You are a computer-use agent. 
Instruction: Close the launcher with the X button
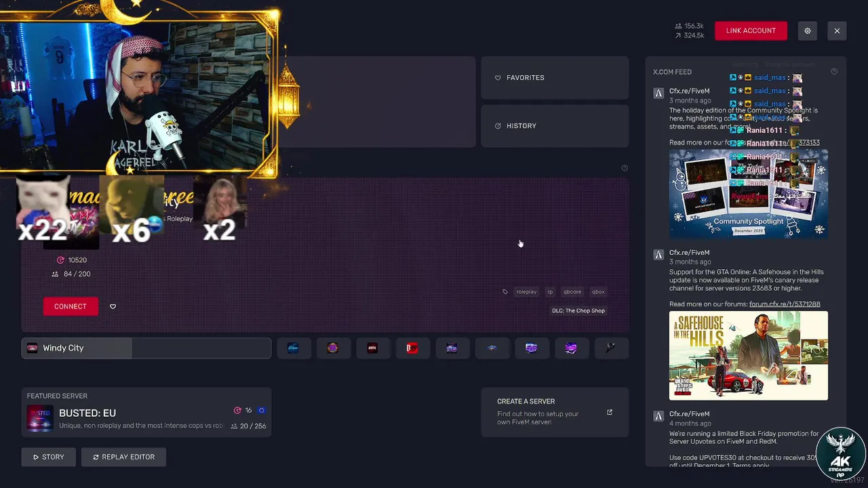coord(837,30)
